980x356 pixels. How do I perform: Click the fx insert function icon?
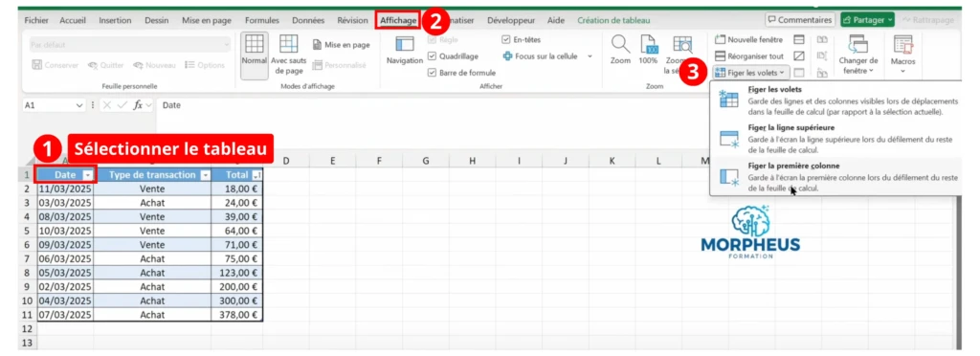click(x=138, y=105)
